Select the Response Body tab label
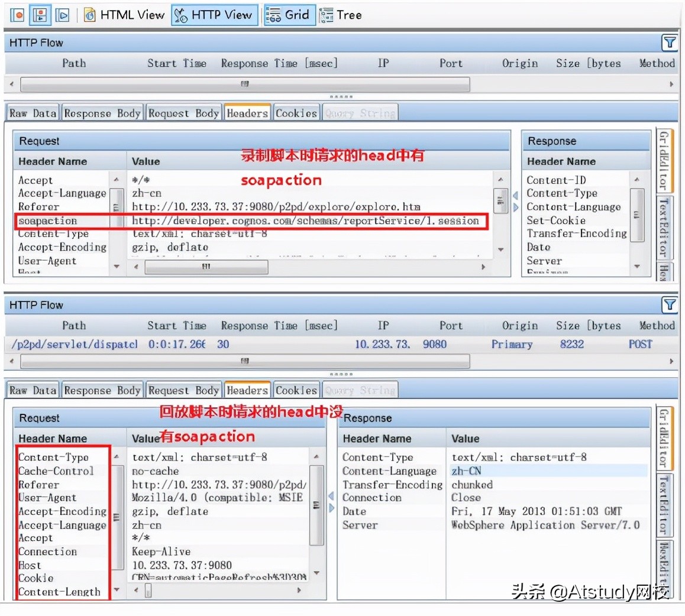 102,112
